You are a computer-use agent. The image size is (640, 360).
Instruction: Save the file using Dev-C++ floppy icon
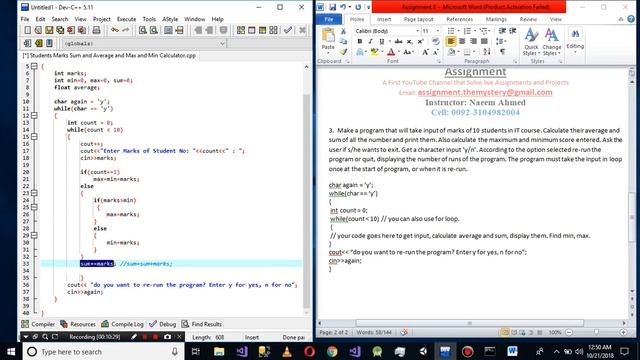(49, 30)
